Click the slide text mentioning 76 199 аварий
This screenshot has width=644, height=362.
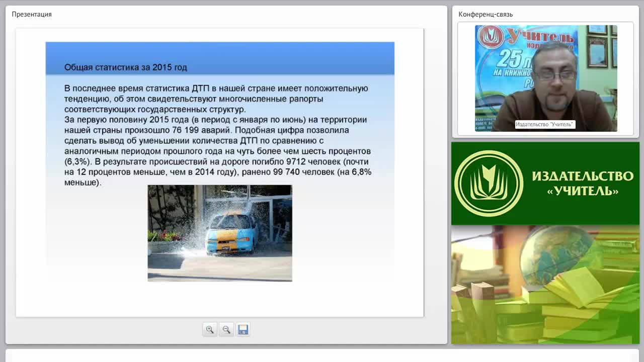[x=201, y=130]
